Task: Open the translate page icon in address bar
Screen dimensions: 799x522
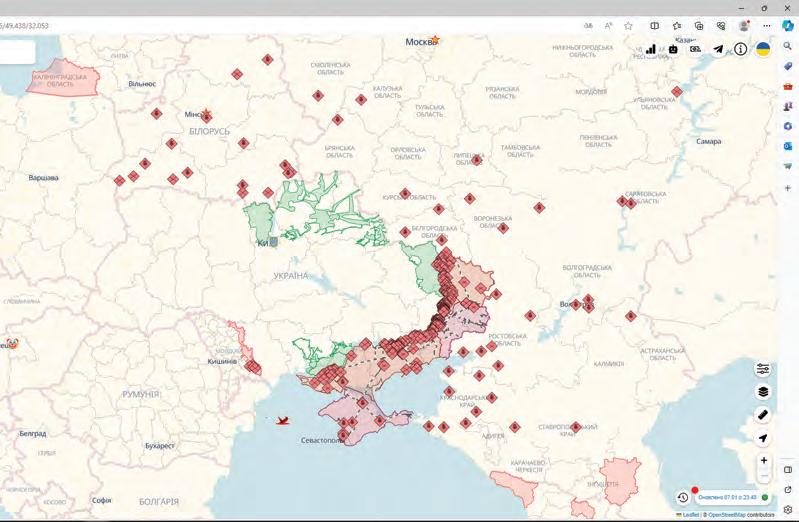Action: pyautogui.click(x=588, y=25)
